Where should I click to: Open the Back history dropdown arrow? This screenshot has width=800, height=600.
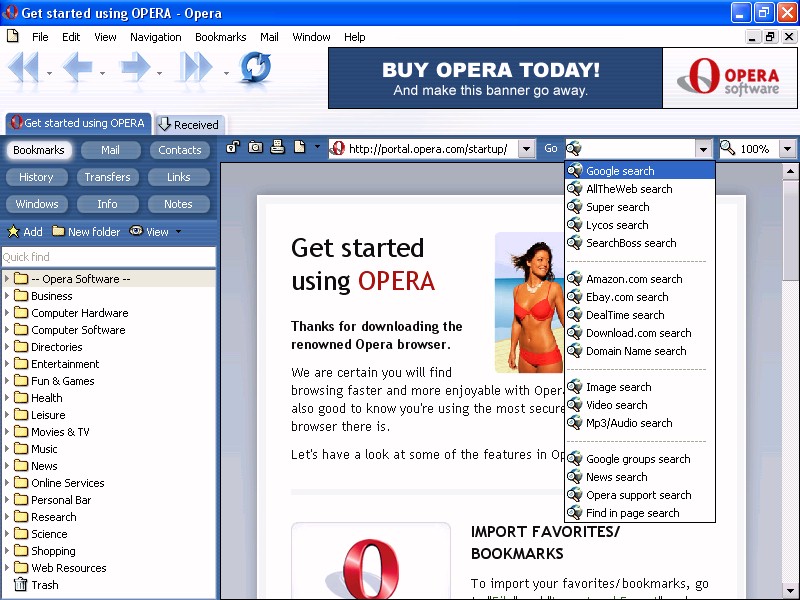click(x=103, y=73)
